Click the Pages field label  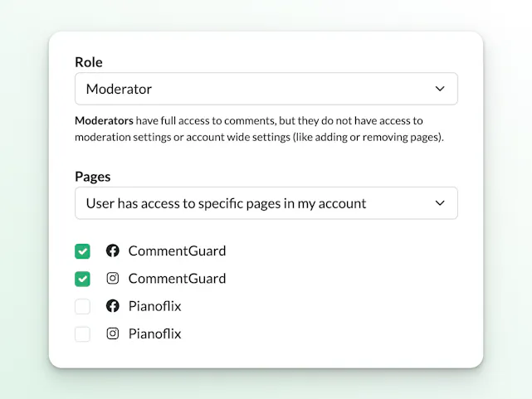[x=93, y=177]
